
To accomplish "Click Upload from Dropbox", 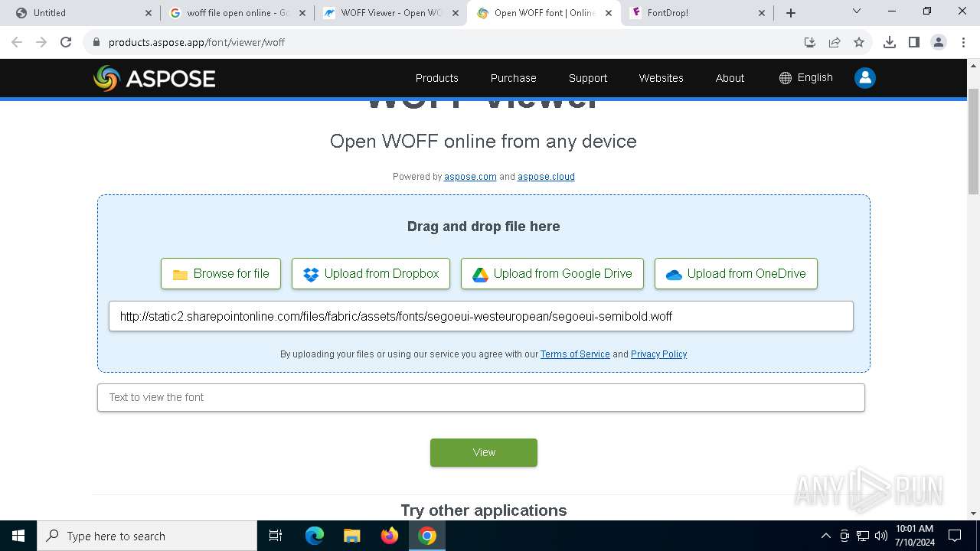I will [371, 274].
